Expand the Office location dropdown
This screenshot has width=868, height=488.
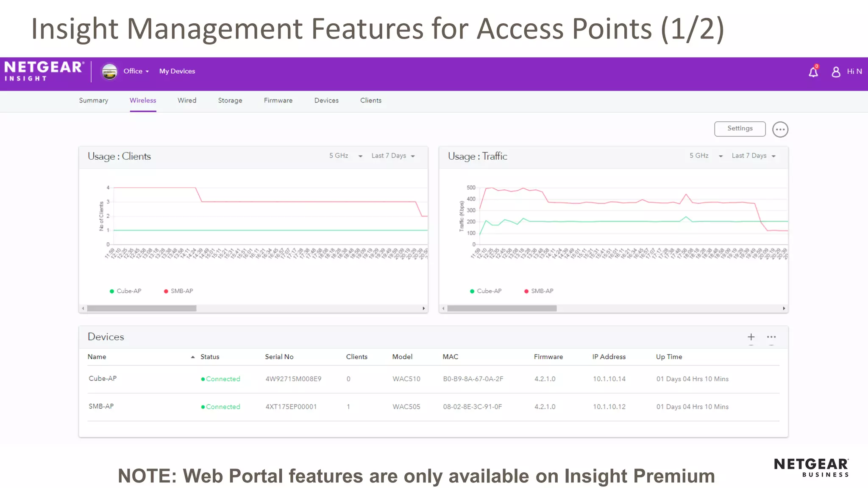pos(136,71)
